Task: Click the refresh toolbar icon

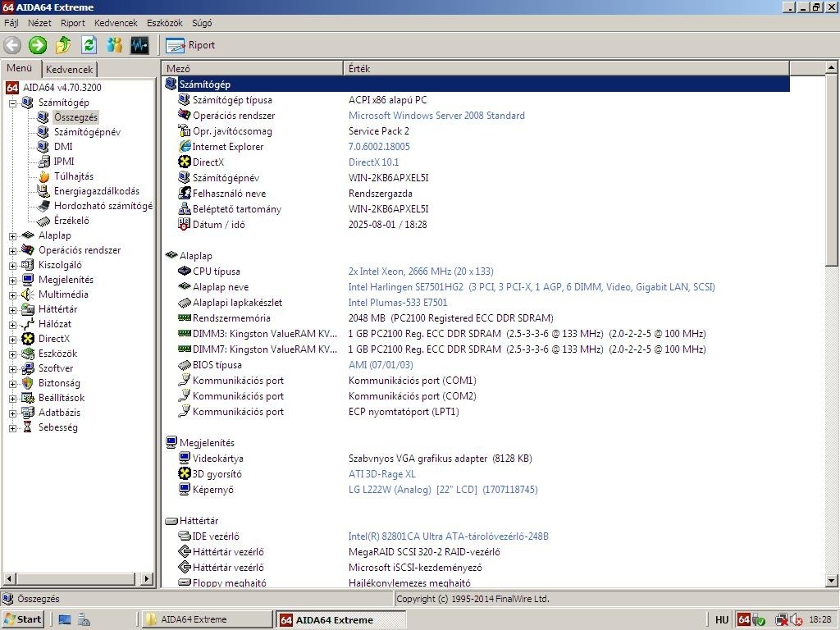Action: click(89, 45)
